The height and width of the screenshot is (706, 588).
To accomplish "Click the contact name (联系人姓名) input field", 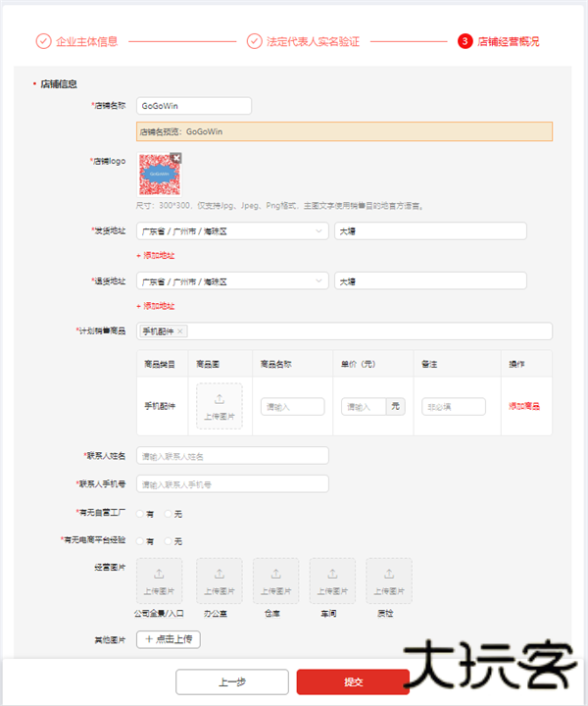I will pos(232,456).
